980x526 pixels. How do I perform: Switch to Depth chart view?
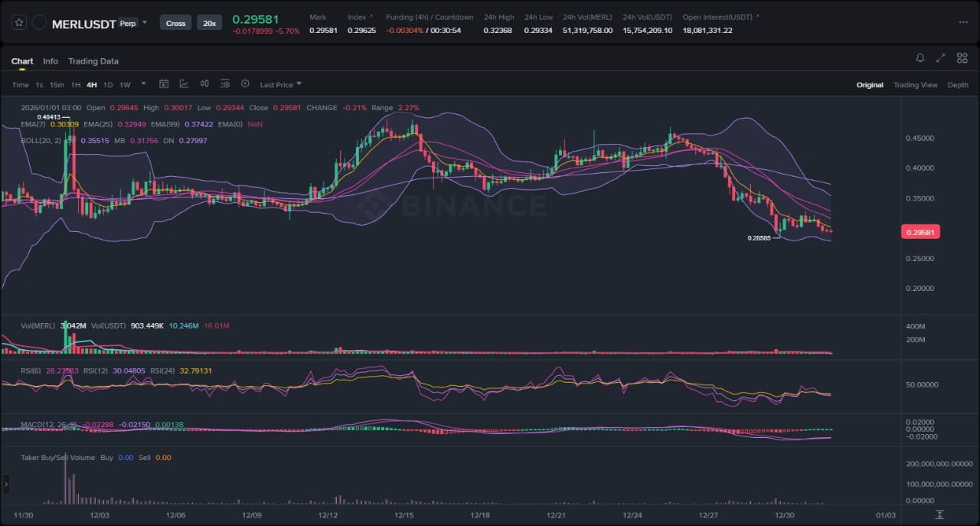pyautogui.click(x=958, y=85)
